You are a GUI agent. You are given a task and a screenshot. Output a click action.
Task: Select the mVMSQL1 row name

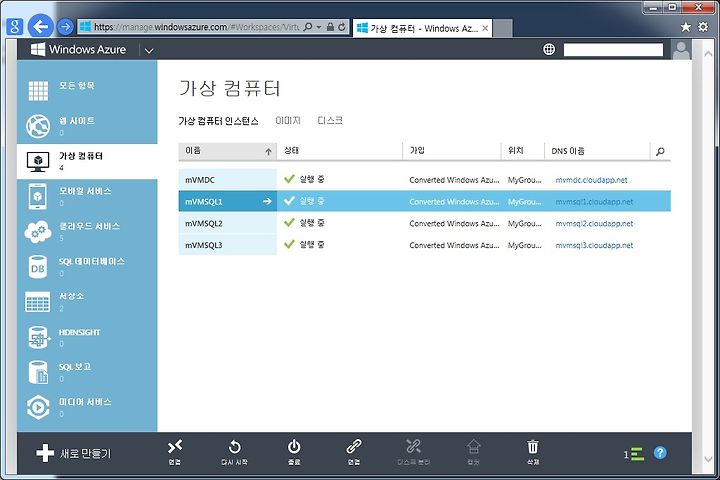click(204, 202)
